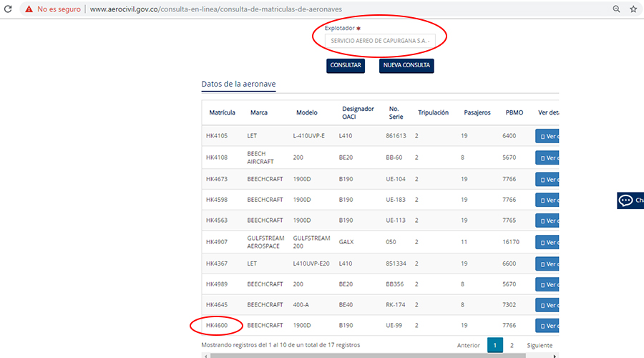Click the HK4645 registration cell

pos(216,304)
